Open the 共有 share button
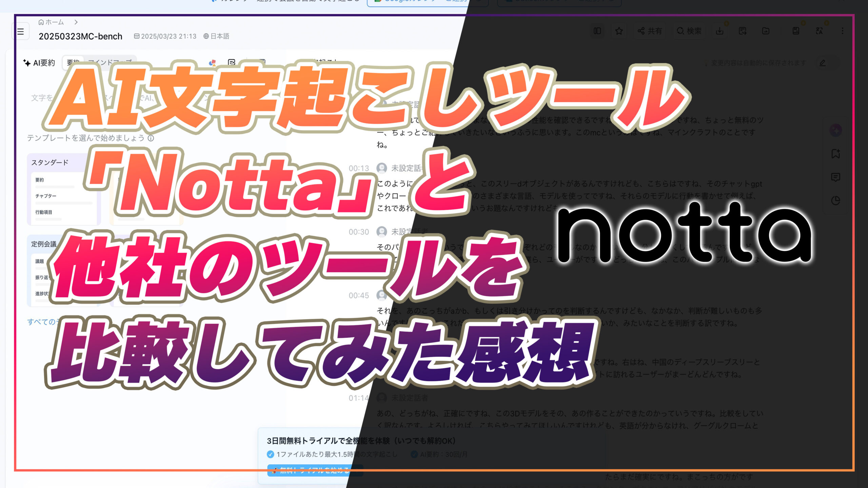Viewport: 868px width, 488px height. tap(649, 31)
